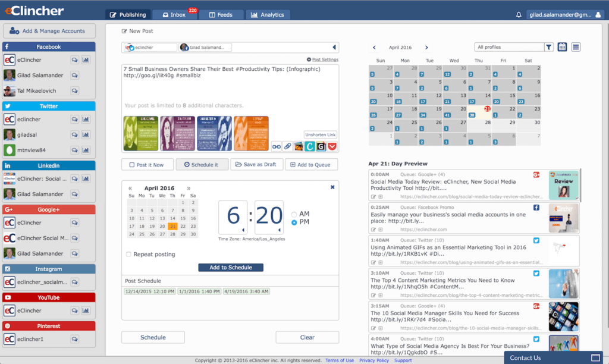Click the orange infographic thumbnail

[x=251, y=133]
